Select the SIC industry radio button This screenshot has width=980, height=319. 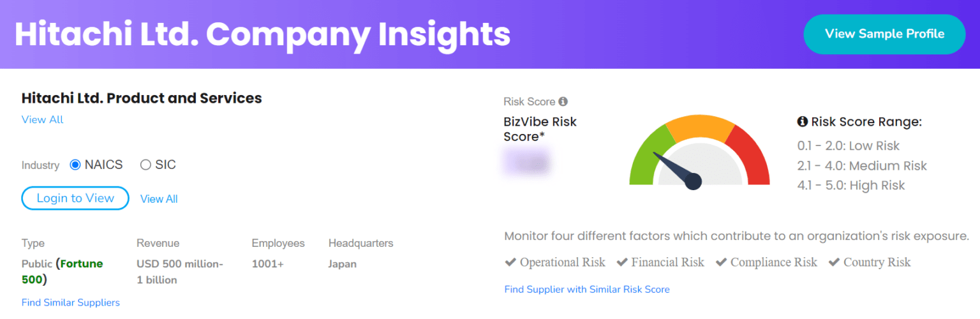(x=145, y=165)
